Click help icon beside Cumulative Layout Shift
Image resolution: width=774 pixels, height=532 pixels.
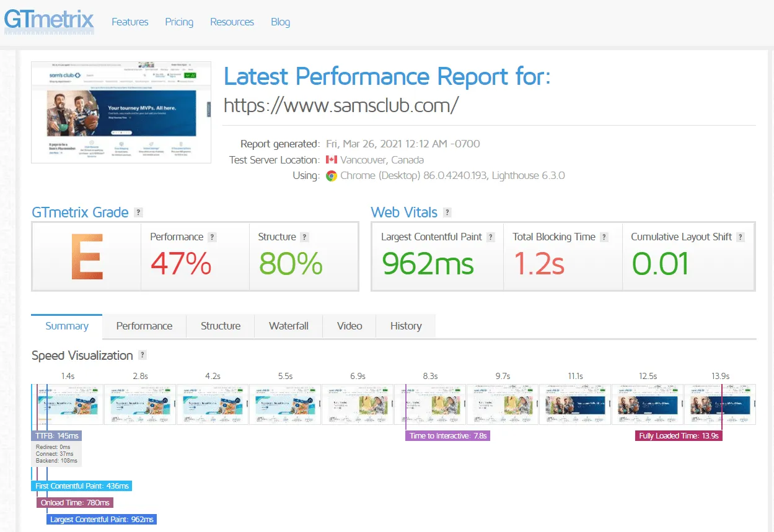(741, 237)
